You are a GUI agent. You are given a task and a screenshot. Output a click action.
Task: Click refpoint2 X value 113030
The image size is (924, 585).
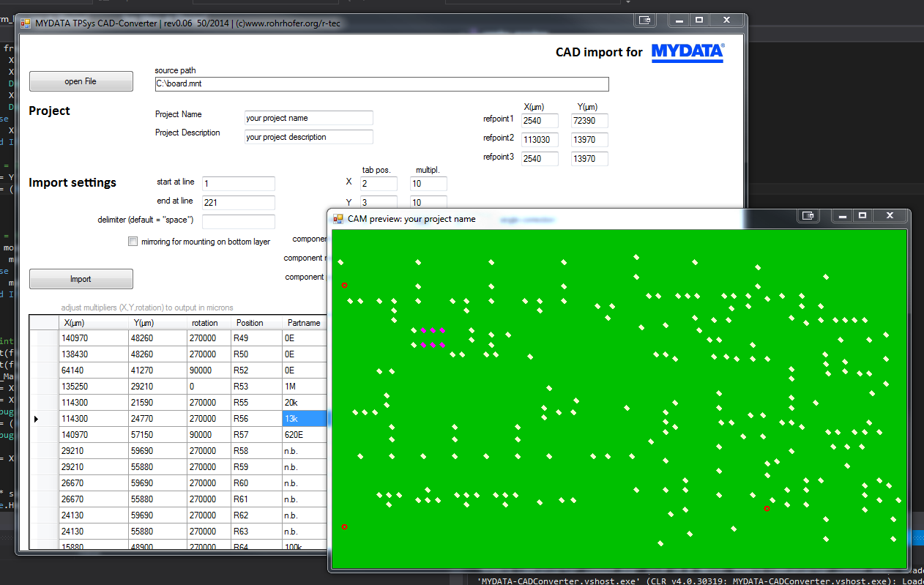540,140
